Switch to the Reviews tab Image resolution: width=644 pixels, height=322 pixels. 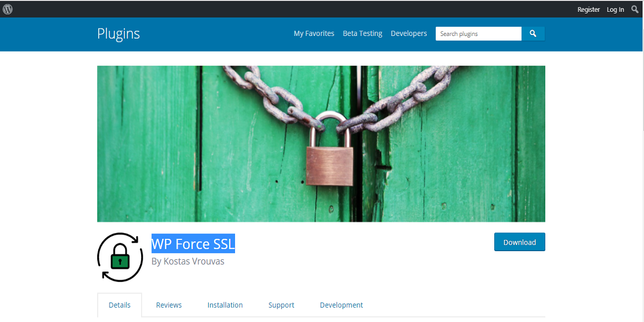169,305
